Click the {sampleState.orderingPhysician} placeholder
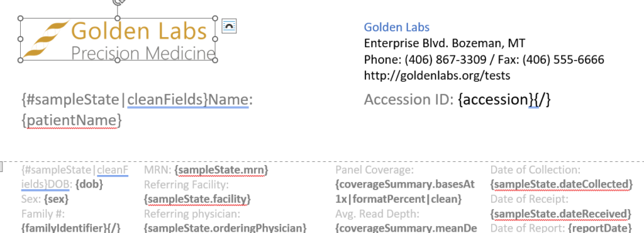 pyautogui.click(x=225, y=228)
